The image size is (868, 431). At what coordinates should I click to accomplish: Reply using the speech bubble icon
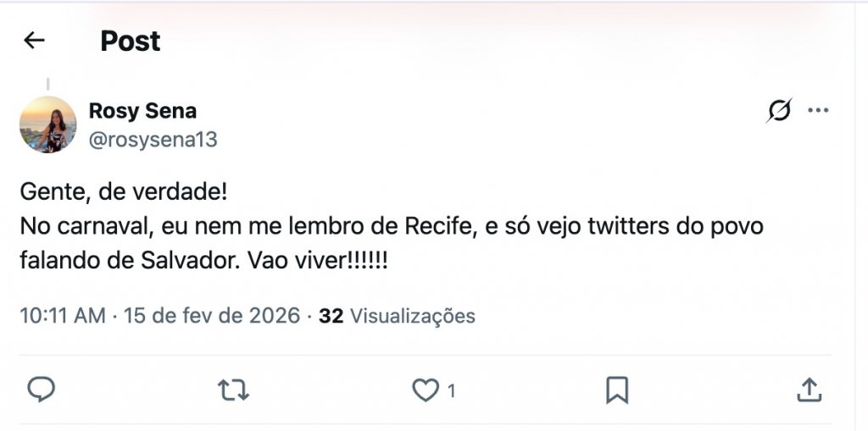click(x=42, y=390)
